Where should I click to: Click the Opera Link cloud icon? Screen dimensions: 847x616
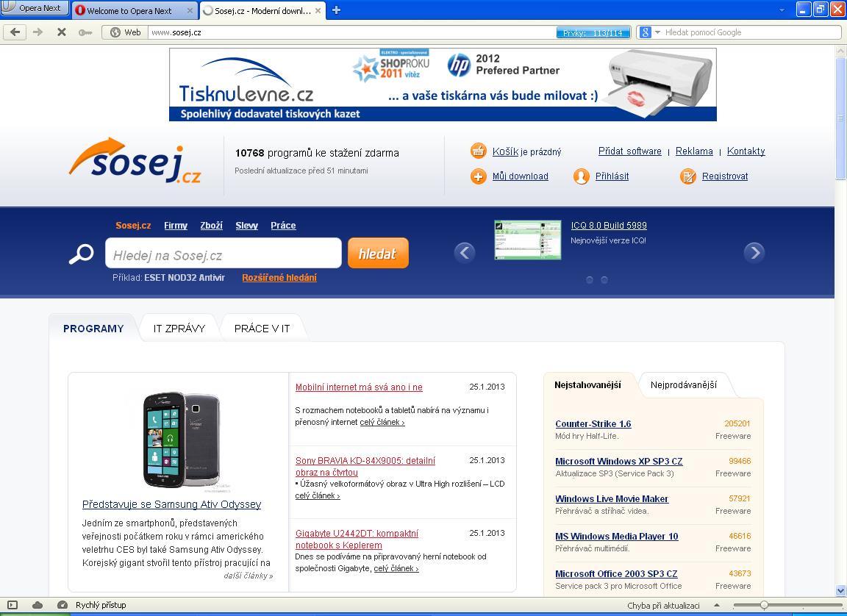click(37, 605)
